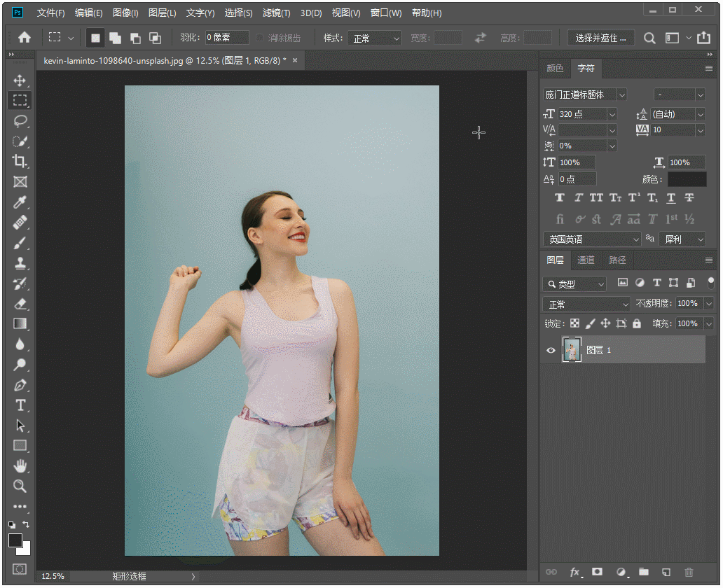Click the 羽化 pixel input field
This screenshot has height=588, width=723.
(x=227, y=38)
